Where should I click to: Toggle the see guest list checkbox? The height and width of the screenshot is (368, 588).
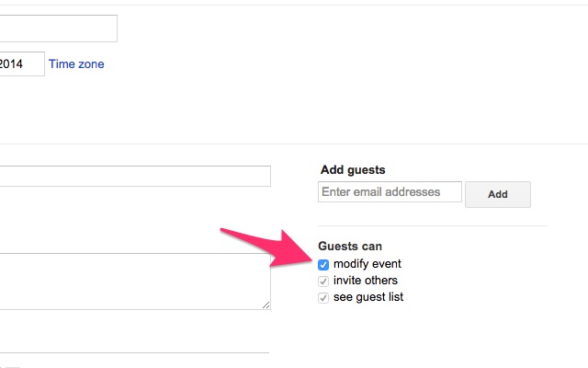[x=323, y=298]
